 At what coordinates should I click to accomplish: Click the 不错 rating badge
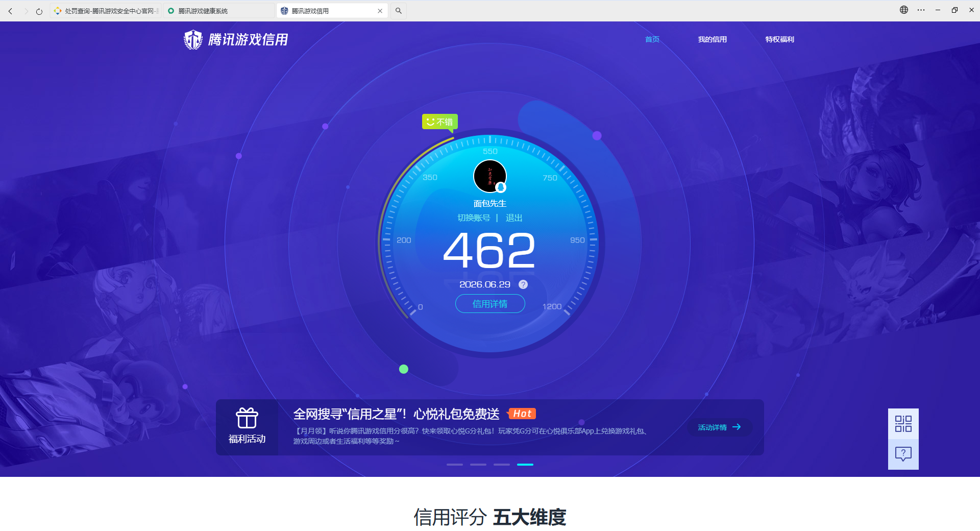coord(440,122)
